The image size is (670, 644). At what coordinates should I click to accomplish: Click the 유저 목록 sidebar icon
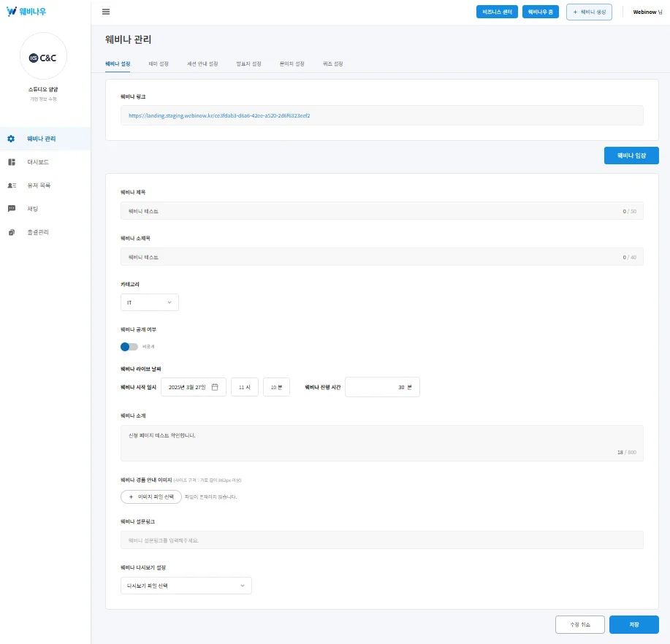[x=11, y=185]
